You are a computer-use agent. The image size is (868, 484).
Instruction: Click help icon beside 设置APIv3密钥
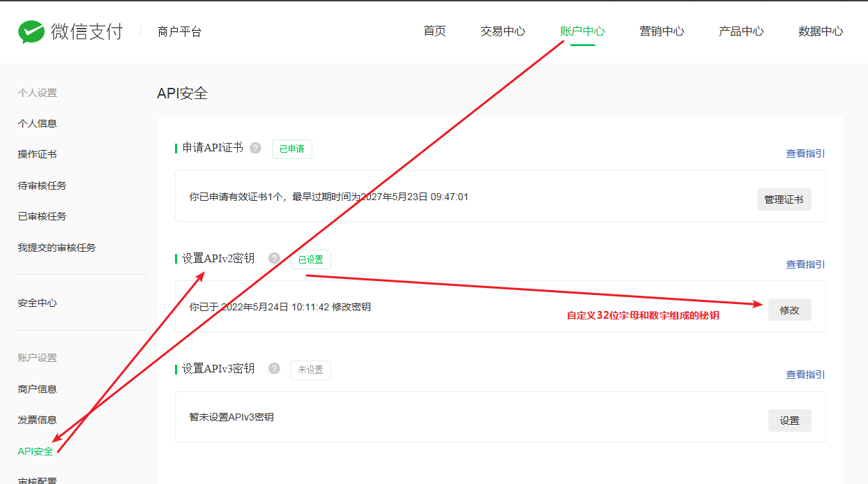(x=275, y=368)
